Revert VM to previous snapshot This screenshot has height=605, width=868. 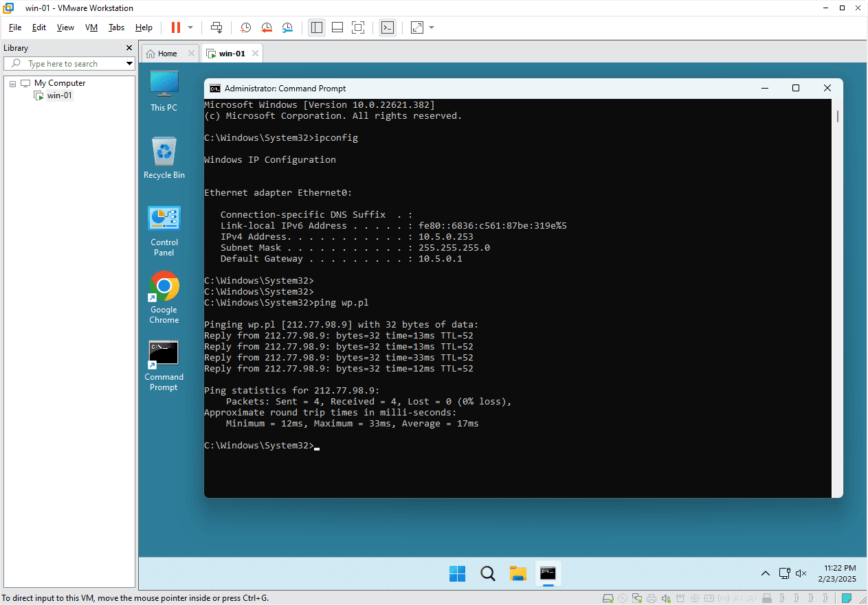pyautogui.click(x=267, y=27)
